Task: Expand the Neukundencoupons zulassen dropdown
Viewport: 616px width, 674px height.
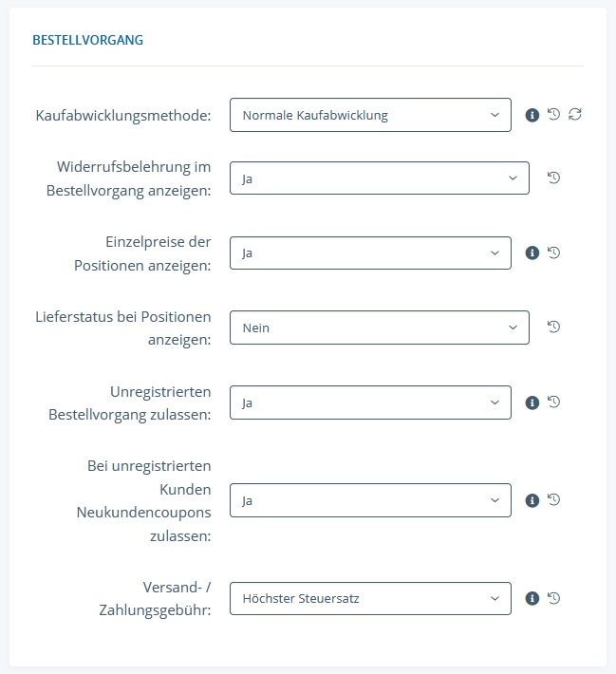Action: (370, 500)
